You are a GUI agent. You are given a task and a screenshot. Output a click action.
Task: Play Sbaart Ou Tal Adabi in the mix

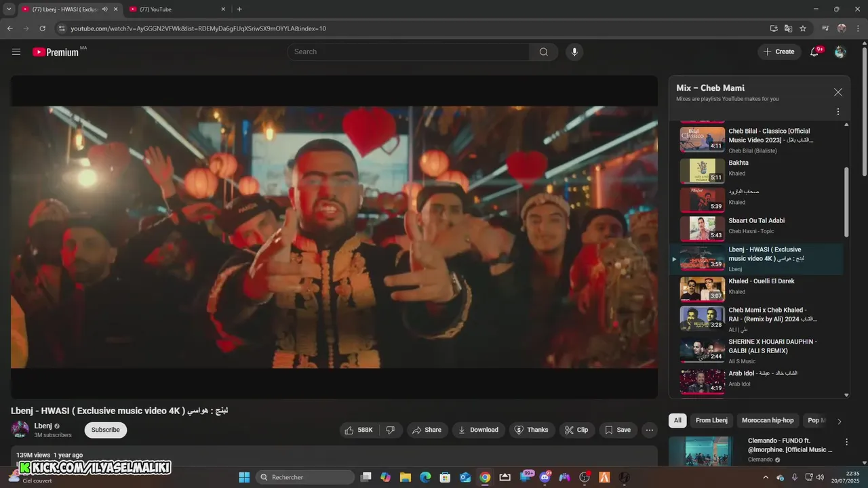[756, 228]
